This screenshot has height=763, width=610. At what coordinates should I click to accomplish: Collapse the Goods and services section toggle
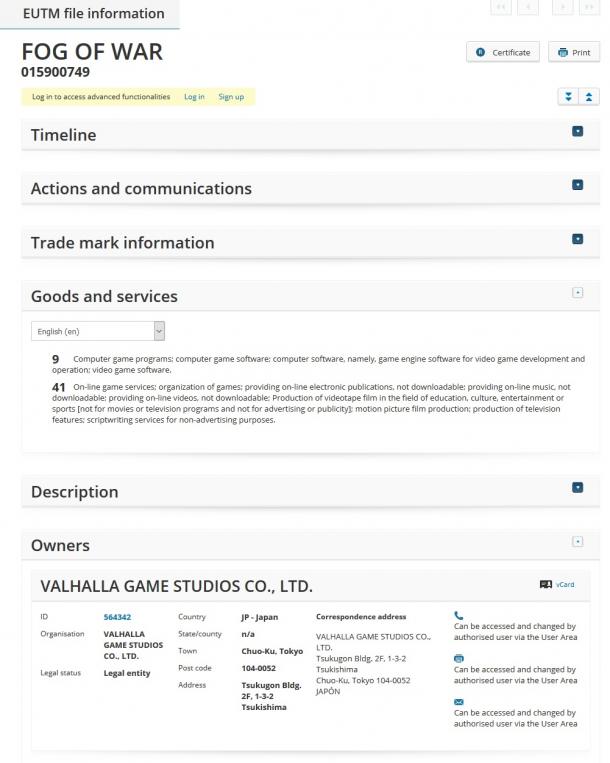coord(577,292)
